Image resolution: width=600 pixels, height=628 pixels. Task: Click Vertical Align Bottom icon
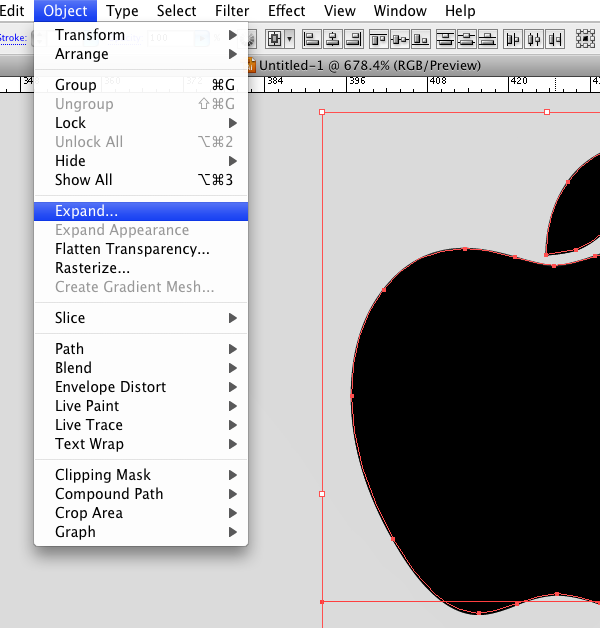tap(421, 39)
